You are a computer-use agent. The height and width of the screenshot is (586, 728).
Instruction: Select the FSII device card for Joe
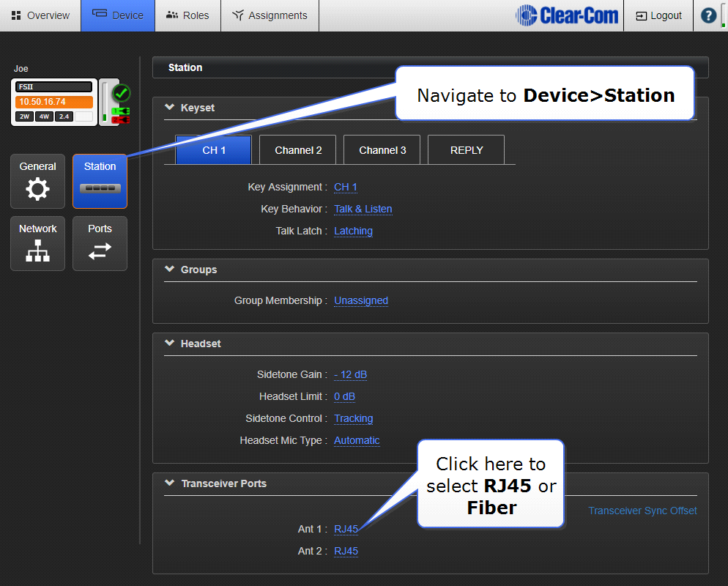(54, 102)
